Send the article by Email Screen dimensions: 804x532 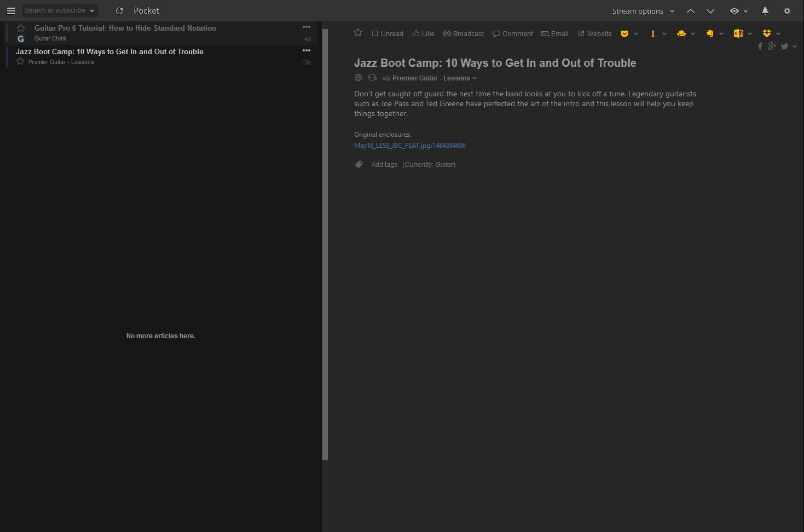555,33
